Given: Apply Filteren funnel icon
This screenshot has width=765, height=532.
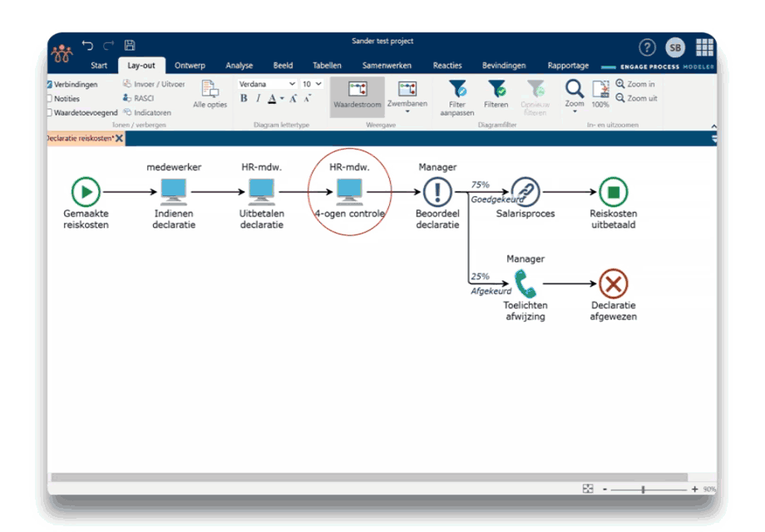Looking at the screenshot, I should click(x=496, y=90).
